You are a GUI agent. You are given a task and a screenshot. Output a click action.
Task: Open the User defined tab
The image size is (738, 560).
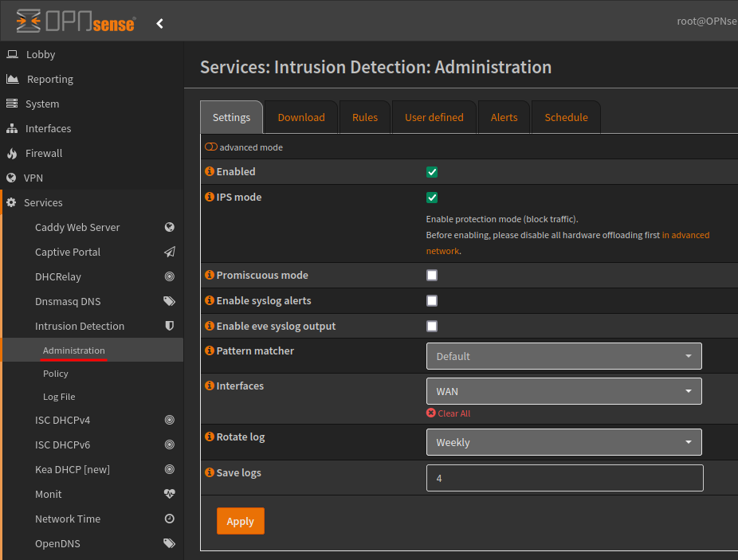click(434, 117)
